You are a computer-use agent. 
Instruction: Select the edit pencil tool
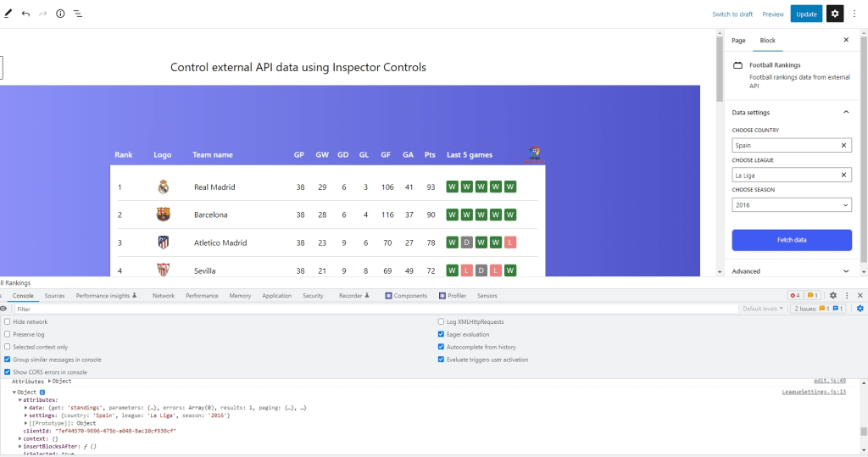tap(8, 14)
